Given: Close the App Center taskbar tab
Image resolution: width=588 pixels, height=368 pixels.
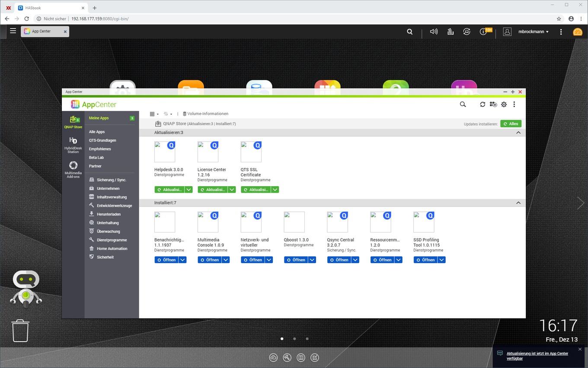Looking at the screenshot, I should [65, 32].
